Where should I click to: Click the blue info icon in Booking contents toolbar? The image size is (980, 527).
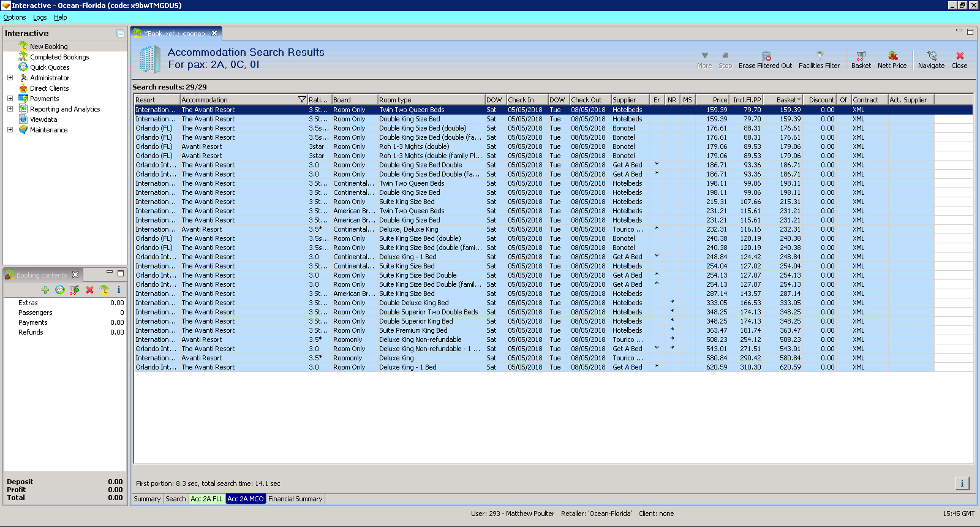tap(119, 290)
